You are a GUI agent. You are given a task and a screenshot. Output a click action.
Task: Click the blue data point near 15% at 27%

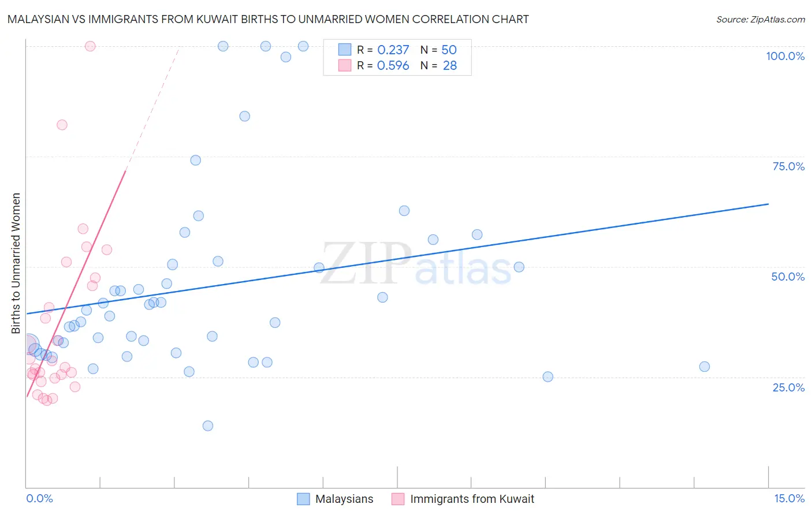(x=705, y=367)
